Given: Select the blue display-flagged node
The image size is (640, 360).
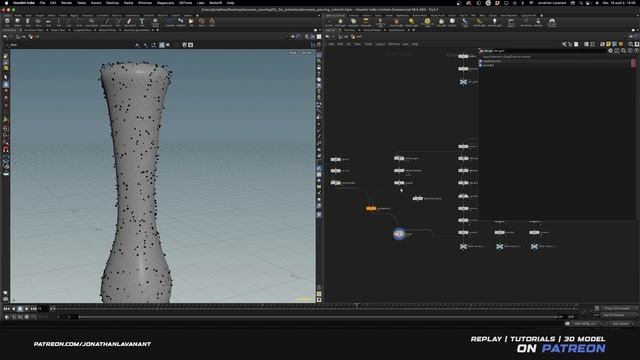Looking at the screenshot, I should pos(399,234).
